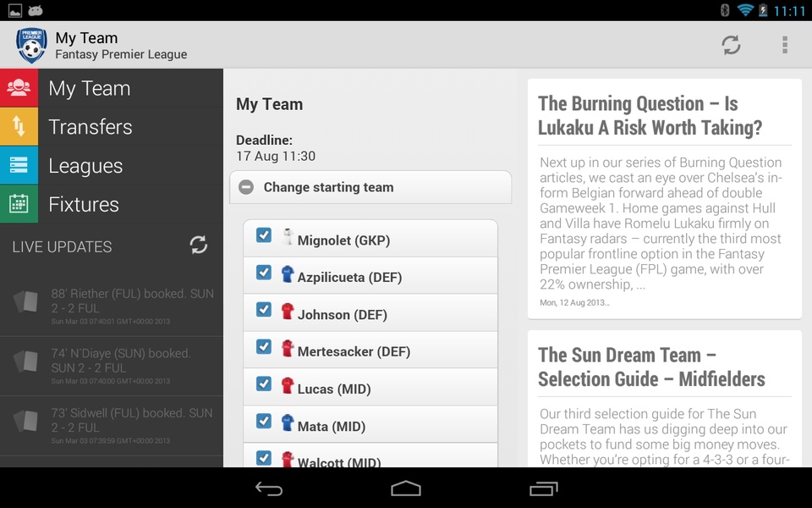The height and width of the screenshot is (508, 812).
Task: Uncheck Mignolet (GKP) from starting team
Action: [264, 235]
